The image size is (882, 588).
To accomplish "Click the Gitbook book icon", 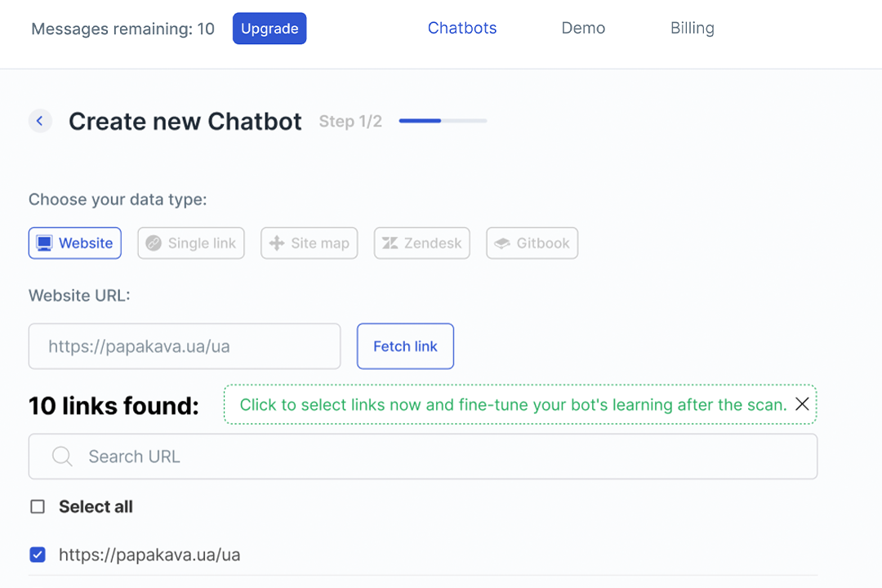I will click(x=501, y=243).
